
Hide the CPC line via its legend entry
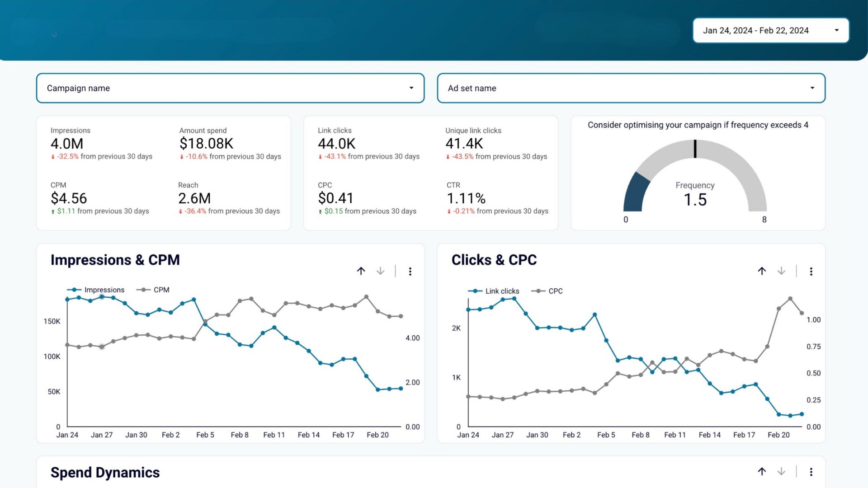[x=550, y=291]
